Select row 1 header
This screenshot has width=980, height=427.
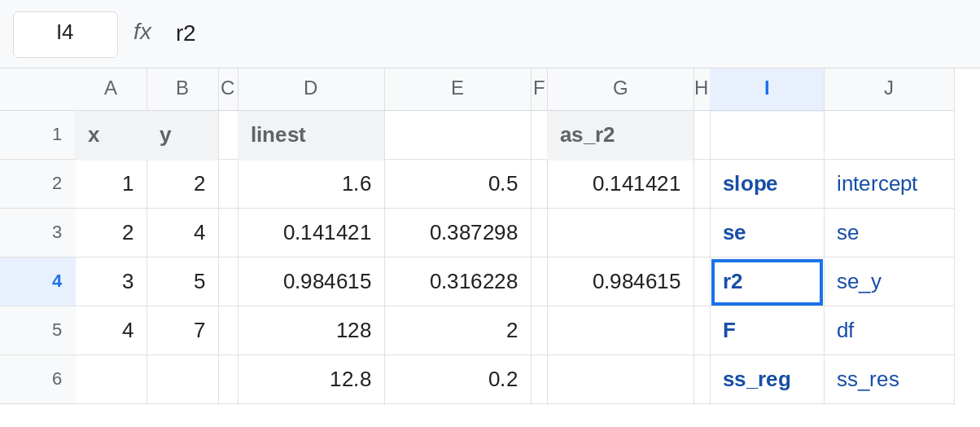coord(37,134)
